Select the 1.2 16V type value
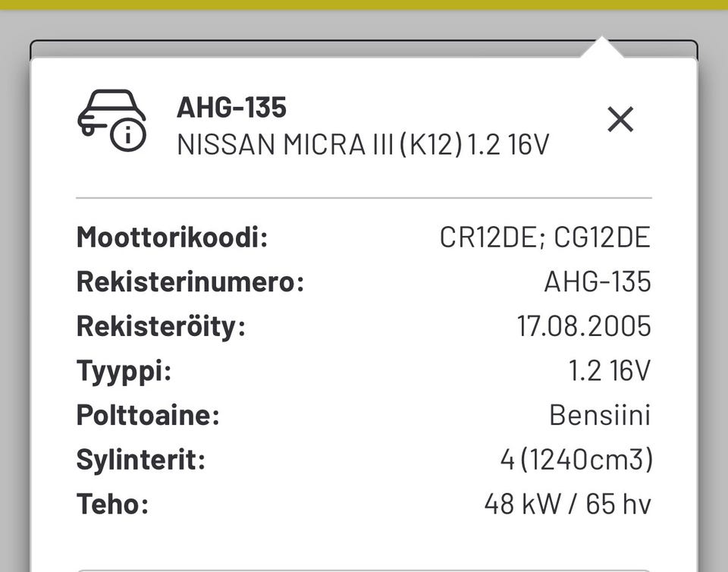 click(x=610, y=370)
